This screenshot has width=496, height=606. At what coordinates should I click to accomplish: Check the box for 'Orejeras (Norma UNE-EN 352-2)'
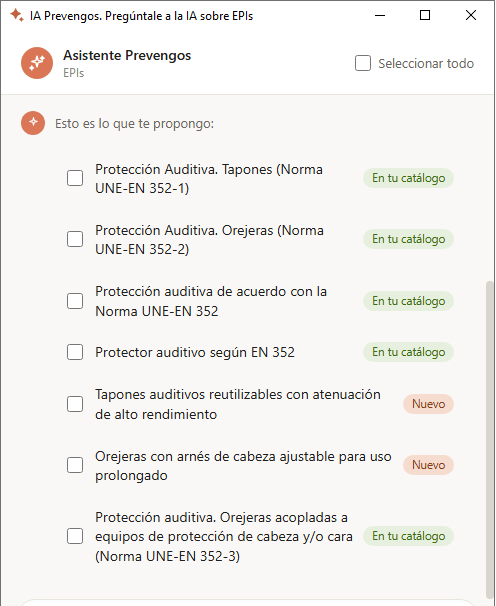75,239
